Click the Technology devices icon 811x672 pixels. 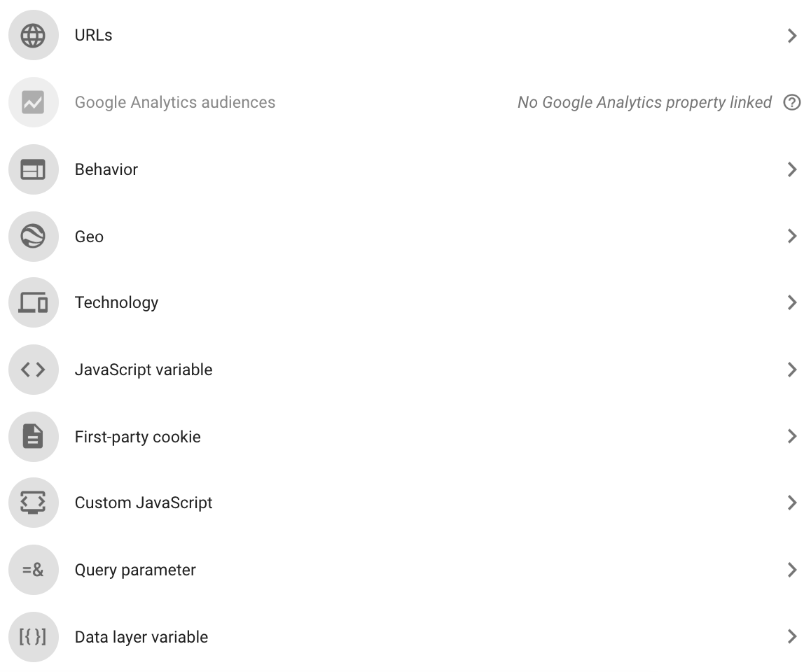pos(33,302)
